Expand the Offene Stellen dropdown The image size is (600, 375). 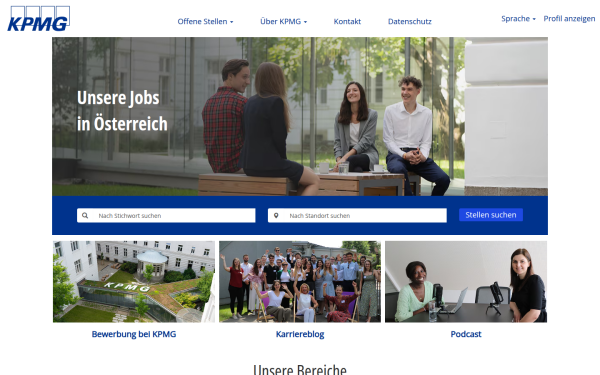coord(205,21)
